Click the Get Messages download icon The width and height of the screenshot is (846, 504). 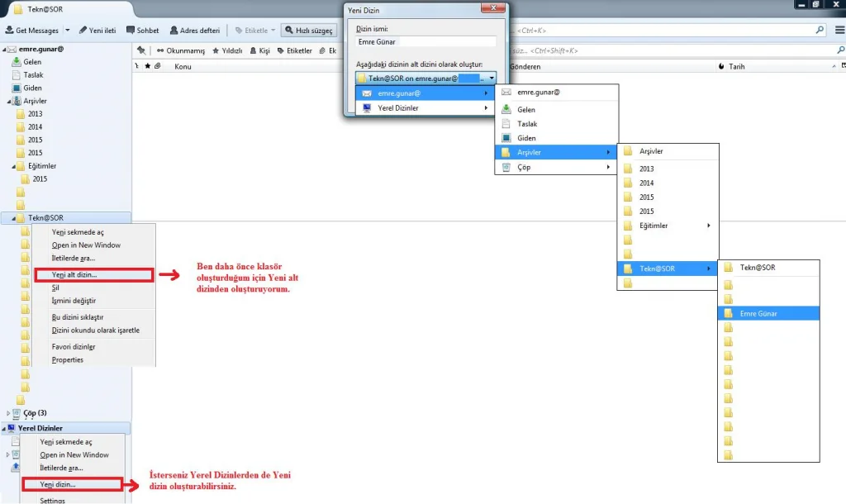click(11, 31)
